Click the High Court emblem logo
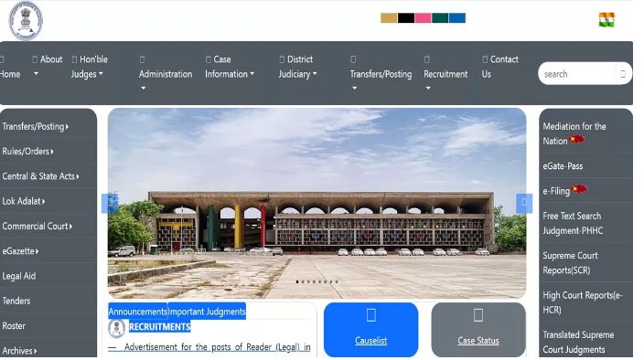644x360 pixels. point(26,20)
